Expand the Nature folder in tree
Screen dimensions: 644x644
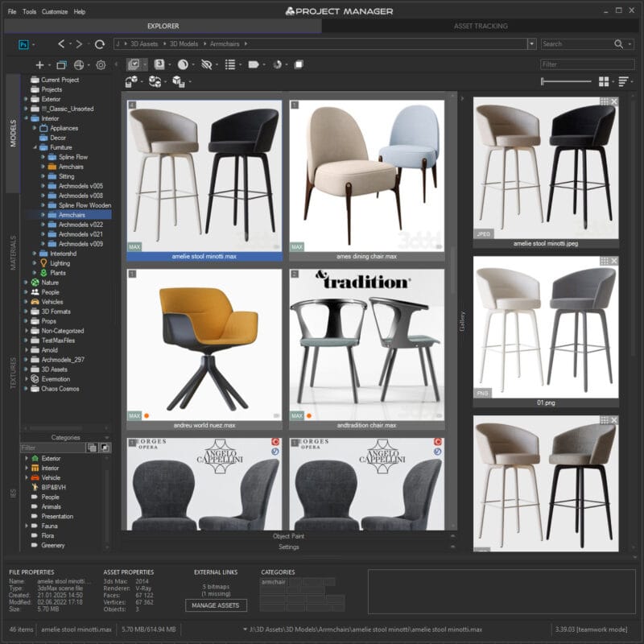[27, 283]
